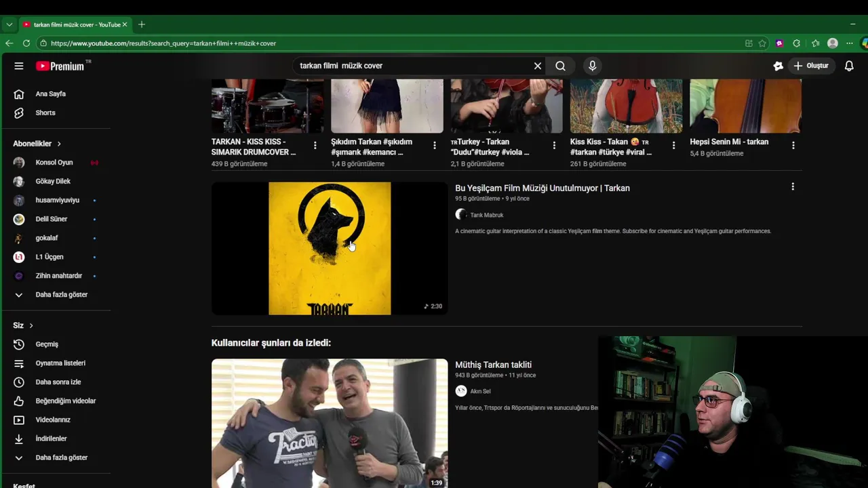Open Akın Sel channel

(x=480, y=391)
